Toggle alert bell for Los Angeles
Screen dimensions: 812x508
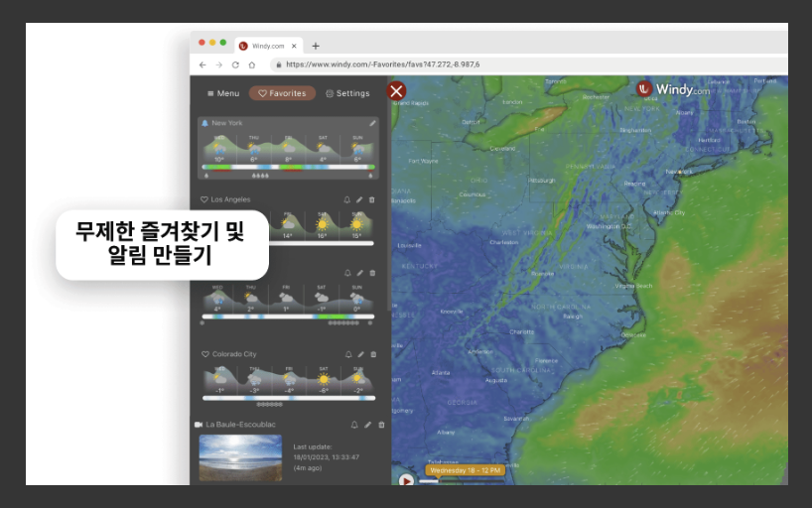347,199
